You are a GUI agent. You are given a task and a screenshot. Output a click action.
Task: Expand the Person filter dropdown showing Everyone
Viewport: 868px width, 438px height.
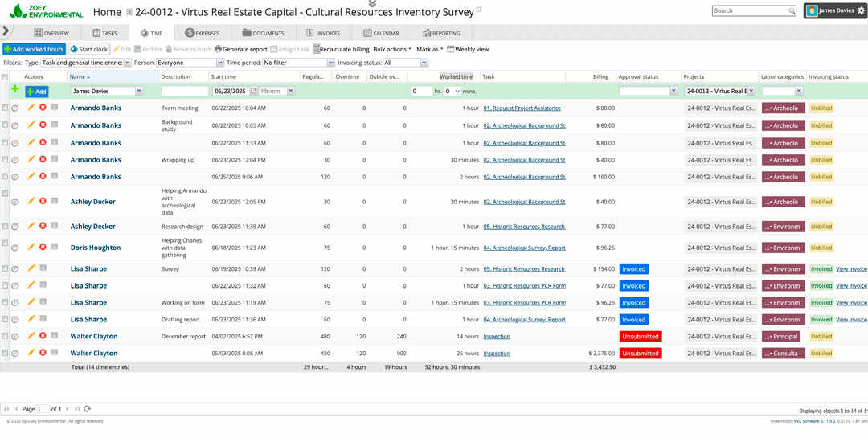coord(189,63)
